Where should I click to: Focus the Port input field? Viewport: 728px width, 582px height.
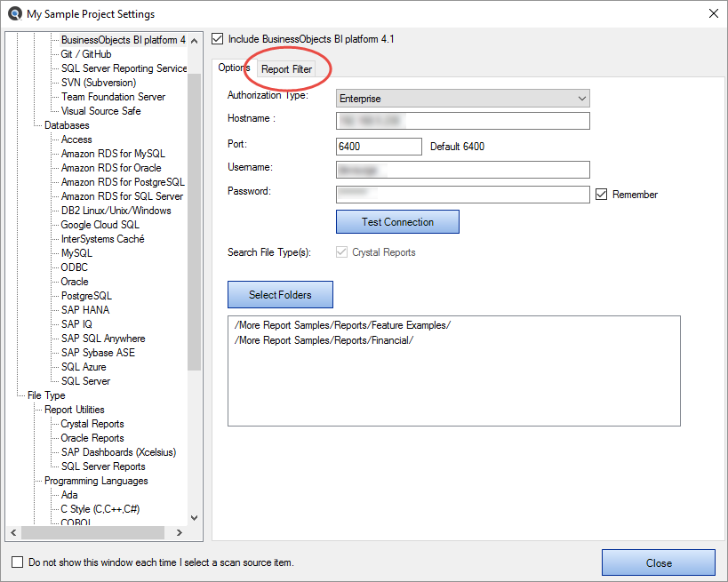pos(379,147)
